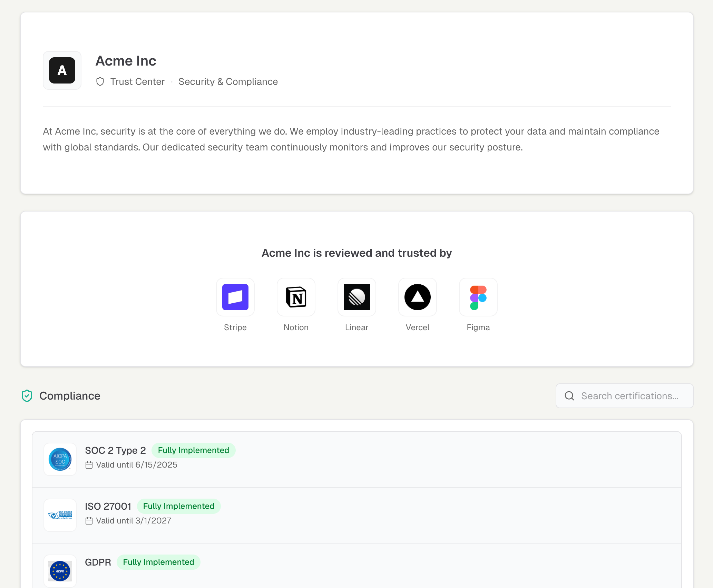The width and height of the screenshot is (713, 588).
Task: Click the AICPA SOC certification badge
Action: tap(60, 459)
